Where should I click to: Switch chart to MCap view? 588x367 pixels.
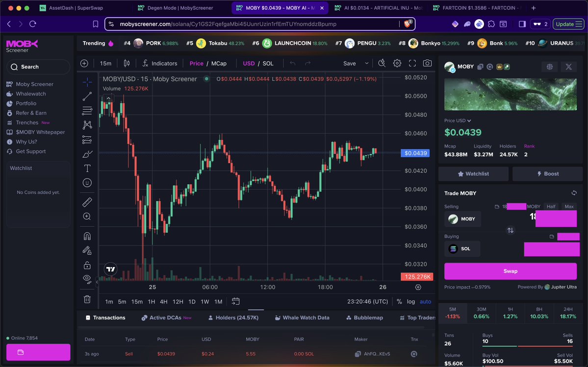click(x=219, y=63)
